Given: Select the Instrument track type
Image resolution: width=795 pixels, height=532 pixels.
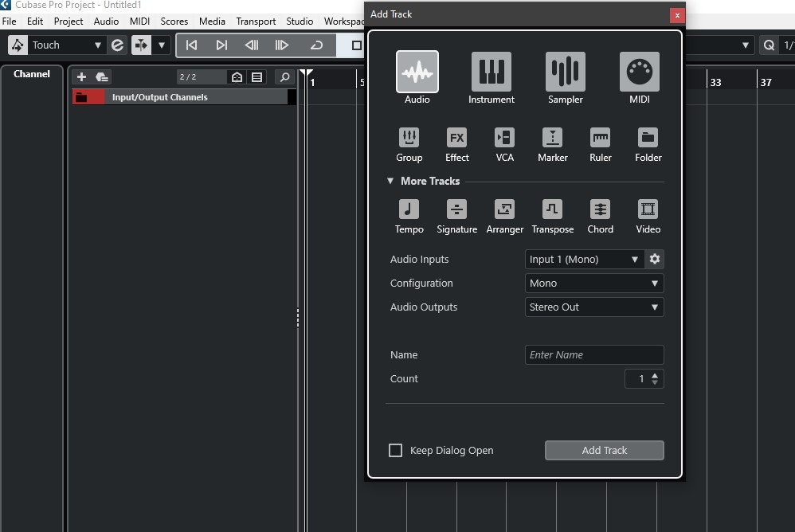Looking at the screenshot, I should (x=491, y=72).
